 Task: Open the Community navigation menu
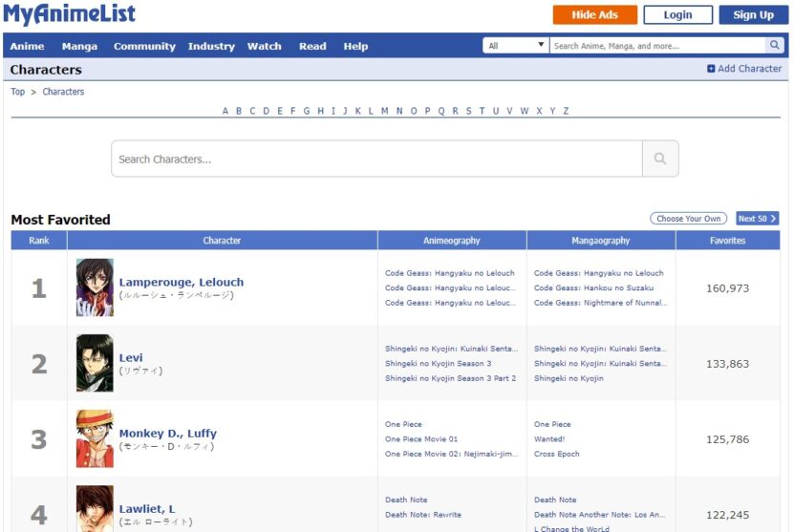[x=144, y=46]
